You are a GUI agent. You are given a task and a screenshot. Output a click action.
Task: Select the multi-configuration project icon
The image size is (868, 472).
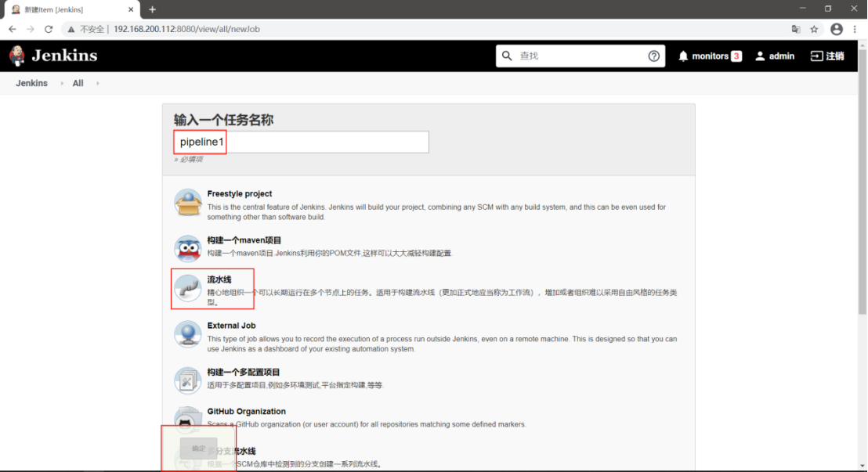point(188,380)
